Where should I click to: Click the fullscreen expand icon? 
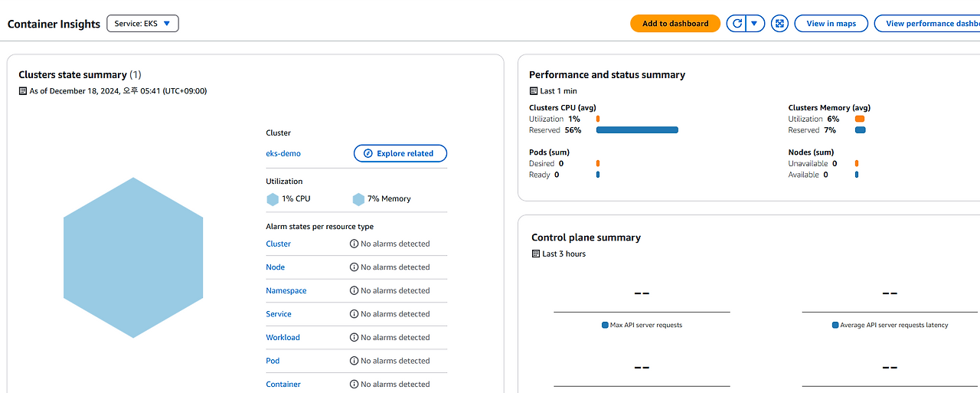779,24
